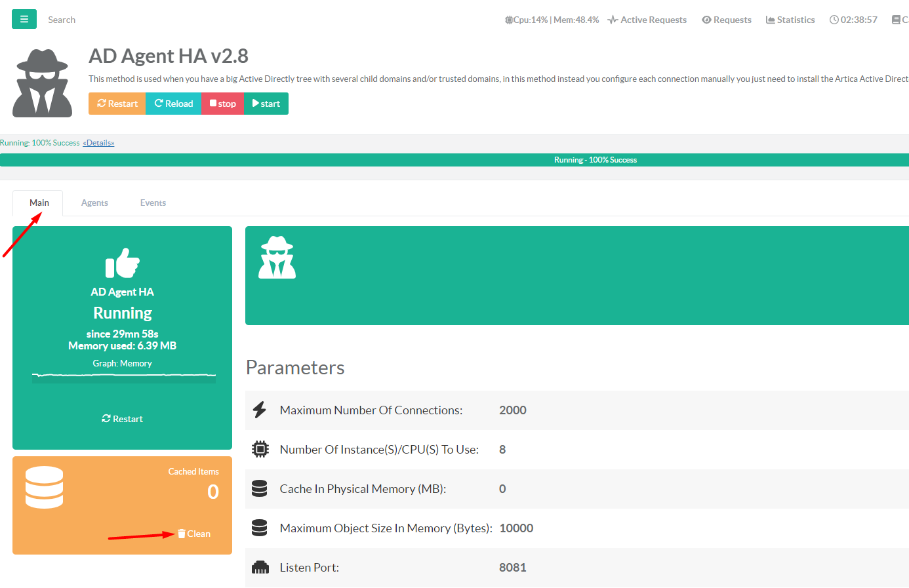Click the CPU chip instances icon
Viewport: 909px width, 588px height.
[260, 449]
